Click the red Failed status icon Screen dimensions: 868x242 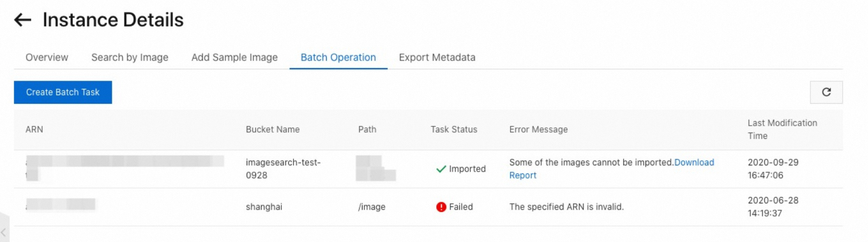441,207
